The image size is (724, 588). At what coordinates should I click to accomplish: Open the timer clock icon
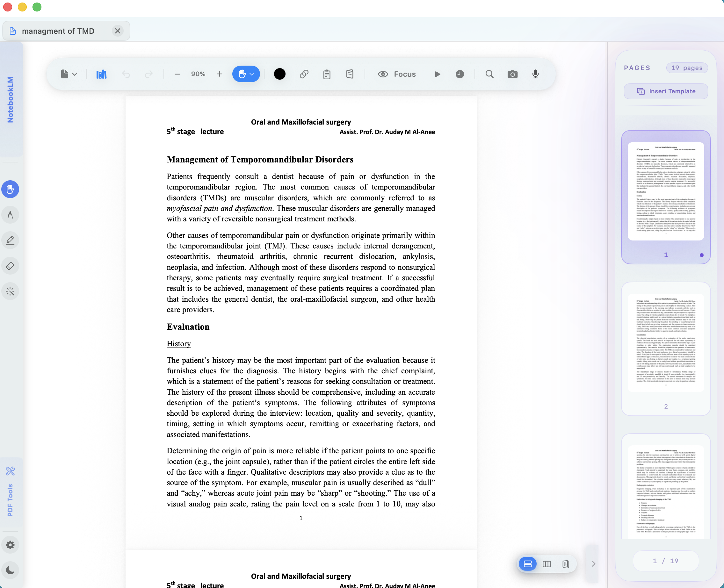(x=460, y=74)
